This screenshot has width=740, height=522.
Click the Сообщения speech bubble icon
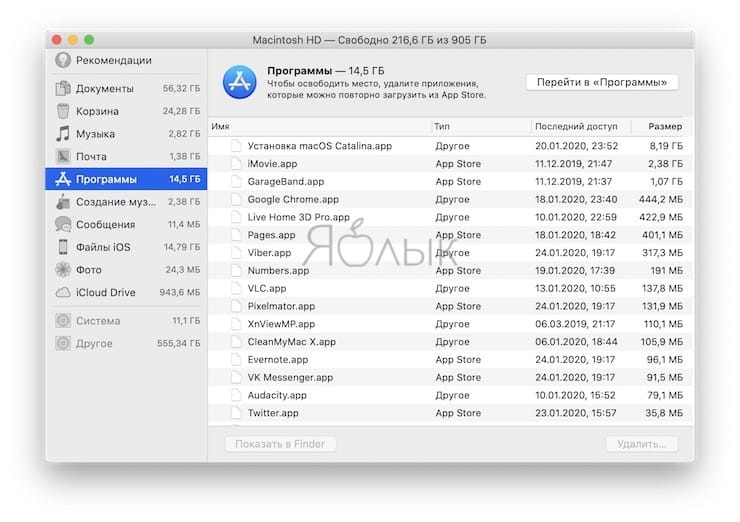click(63, 224)
